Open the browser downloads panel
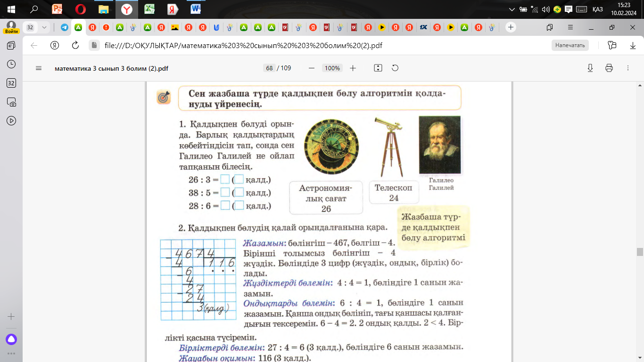The image size is (644, 362). point(633,45)
